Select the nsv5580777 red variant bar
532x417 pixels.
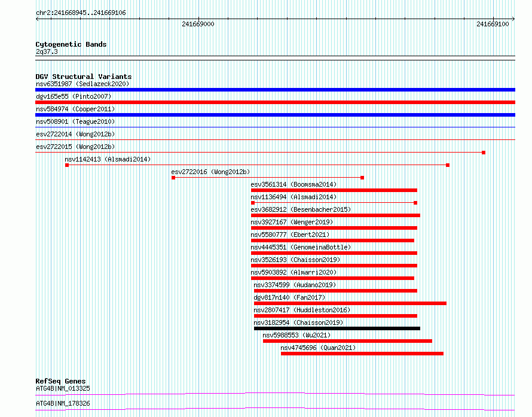(x=332, y=241)
